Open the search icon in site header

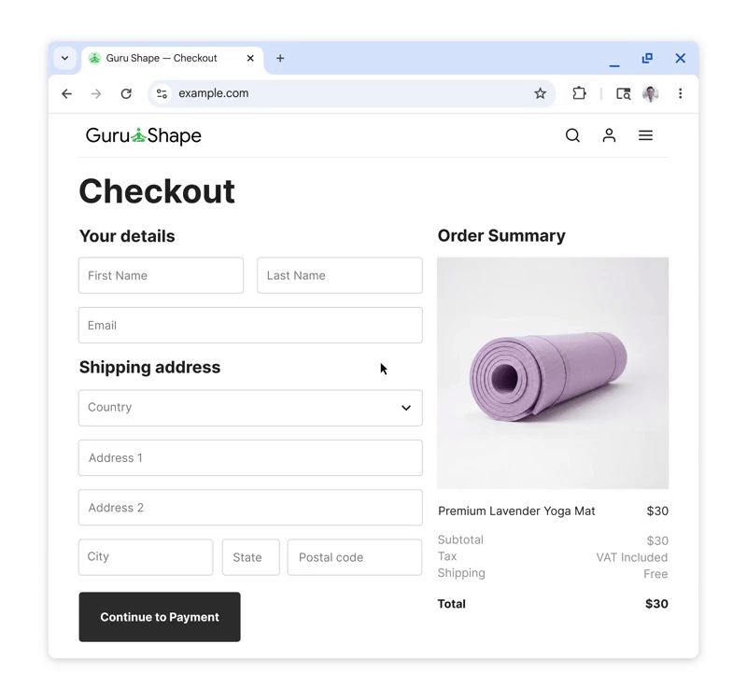(x=572, y=135)
